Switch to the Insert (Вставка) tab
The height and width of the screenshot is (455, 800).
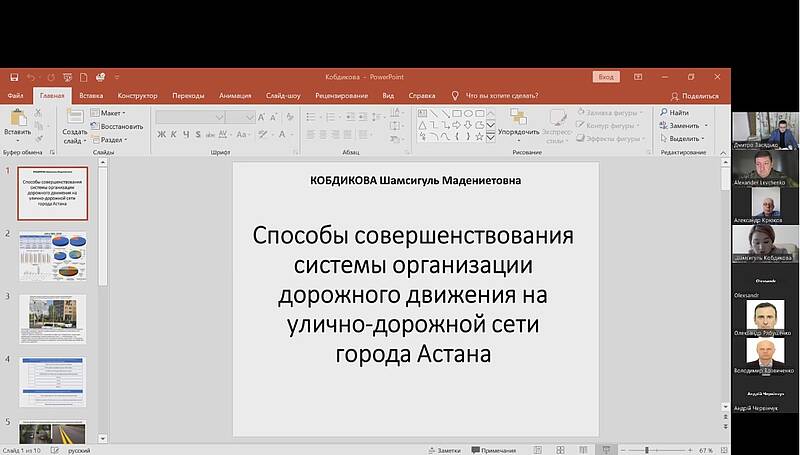click(x=91, y=96)
